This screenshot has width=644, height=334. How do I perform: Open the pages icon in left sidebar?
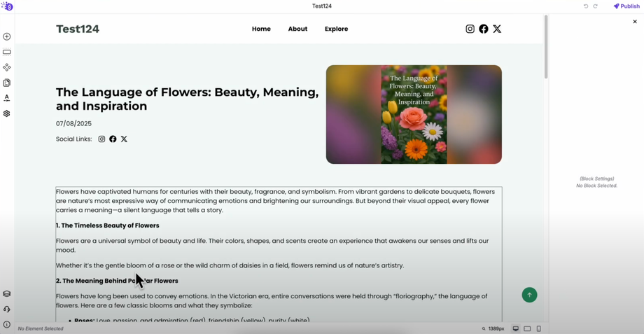coord(6,83)
